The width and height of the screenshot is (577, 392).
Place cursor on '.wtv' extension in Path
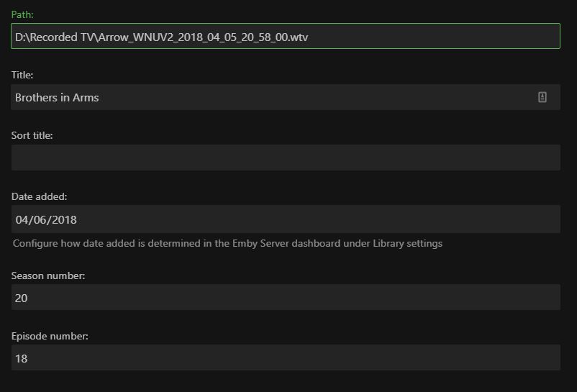[x=298, y=37]
